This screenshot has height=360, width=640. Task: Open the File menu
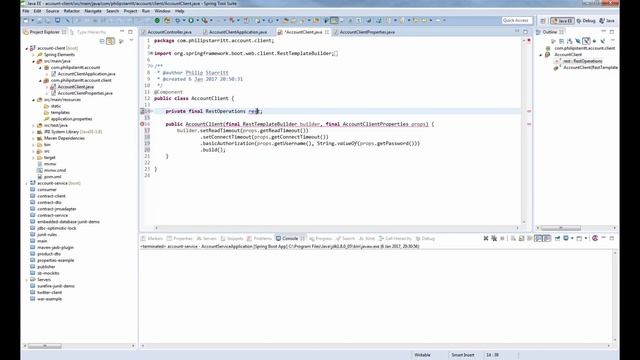point(26,11)
